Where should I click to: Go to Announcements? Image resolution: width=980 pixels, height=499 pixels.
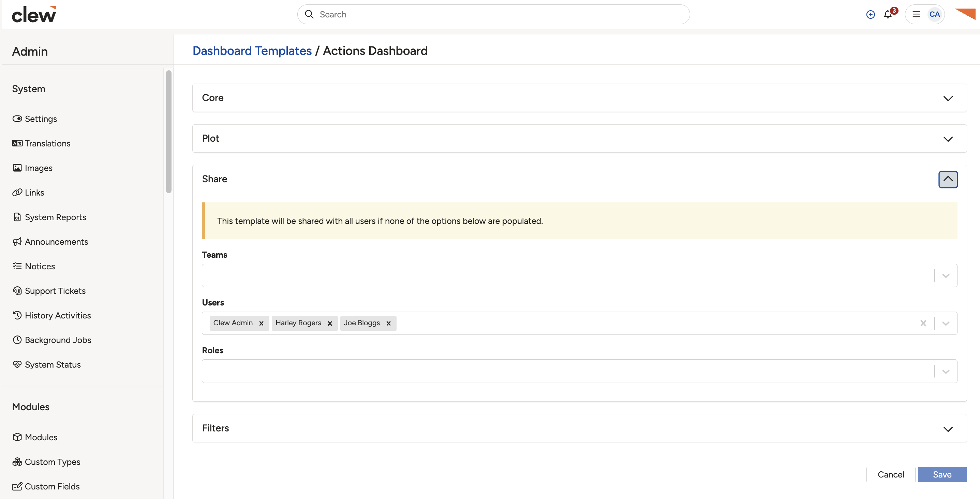tap(50, 242)
